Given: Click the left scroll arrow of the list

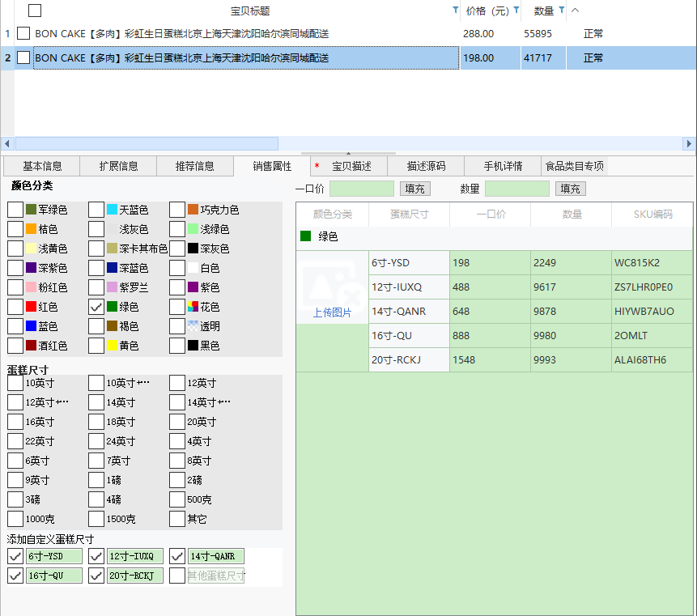Looking at the screenshot, I should pyautogui.click(x=7, y=143).
